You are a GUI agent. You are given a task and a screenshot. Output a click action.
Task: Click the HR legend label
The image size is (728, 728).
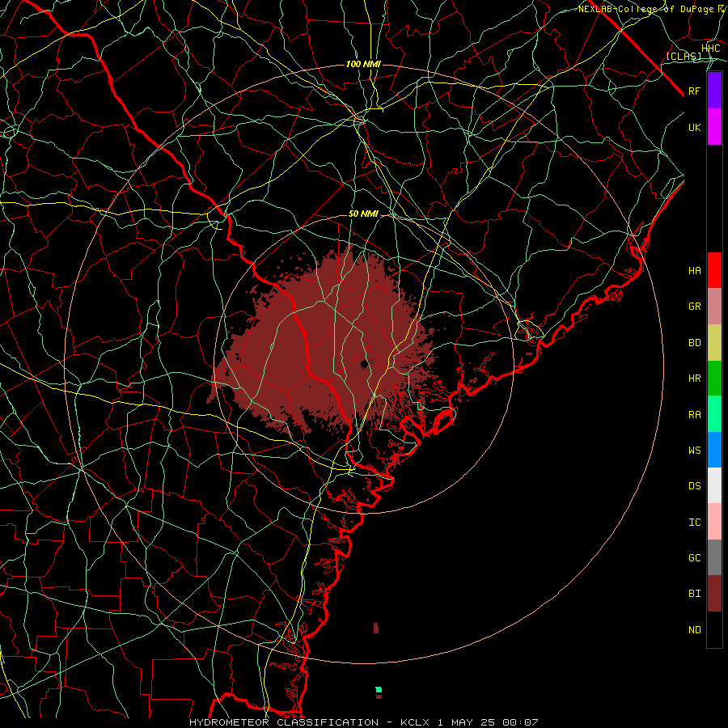(694, 379)
